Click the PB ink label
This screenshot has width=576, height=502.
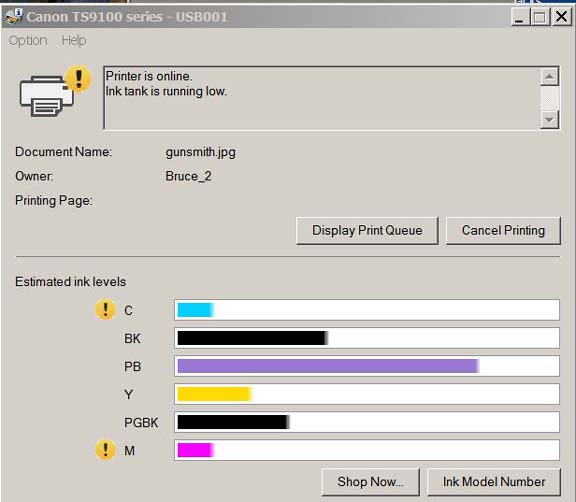click(133, 366)
